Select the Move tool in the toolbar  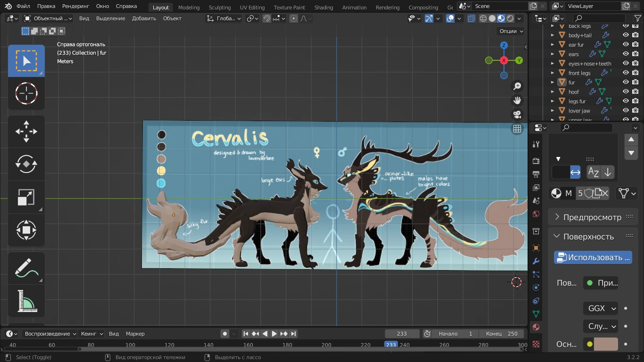26,131
